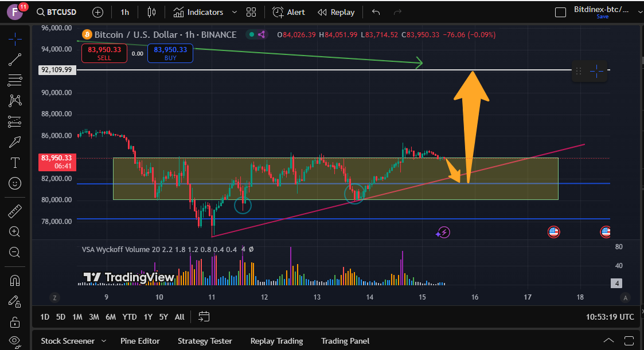The image size is (644, 350).
Task: Open the candlestick chart type selector
Action: click(x=151, y=12)
